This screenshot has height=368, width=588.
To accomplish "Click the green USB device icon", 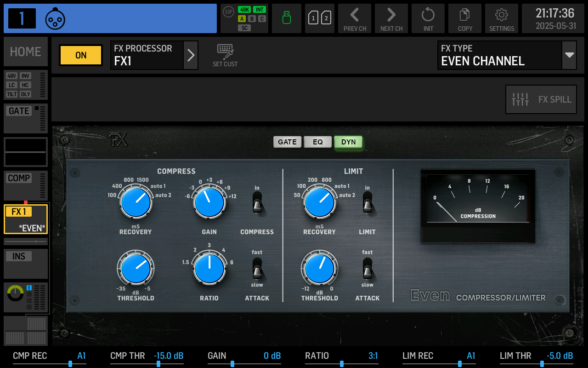I will tap(286, 18).
